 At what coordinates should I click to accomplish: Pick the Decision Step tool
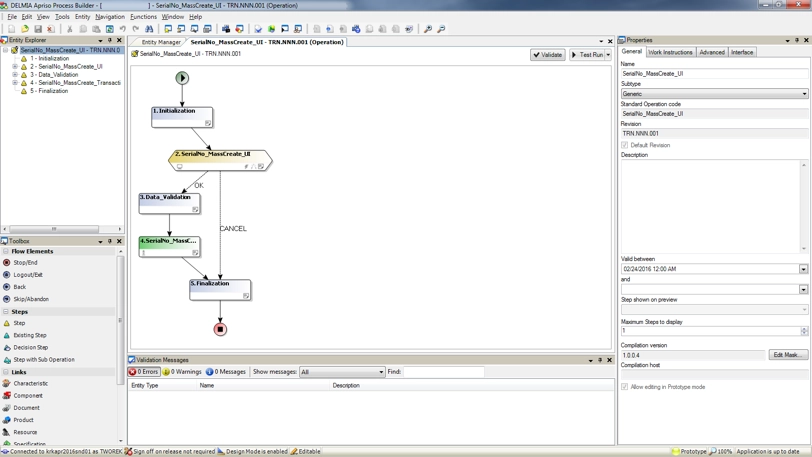click(30, 347)
